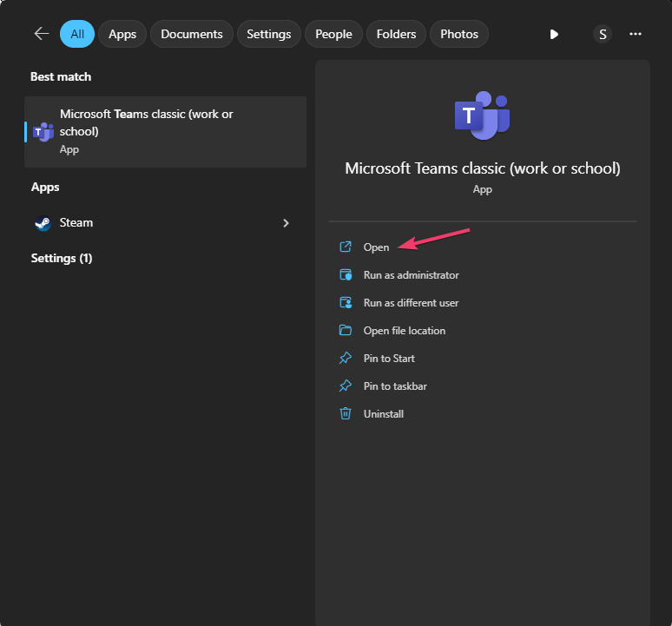This screenshot has width=672, height=626.
Task: Choose Run as administrator
Action: click(x=411, y=275)
